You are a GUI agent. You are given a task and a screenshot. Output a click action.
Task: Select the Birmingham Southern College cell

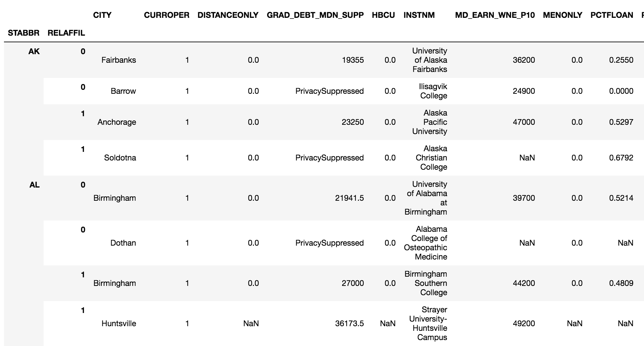[x=426, y=283]
